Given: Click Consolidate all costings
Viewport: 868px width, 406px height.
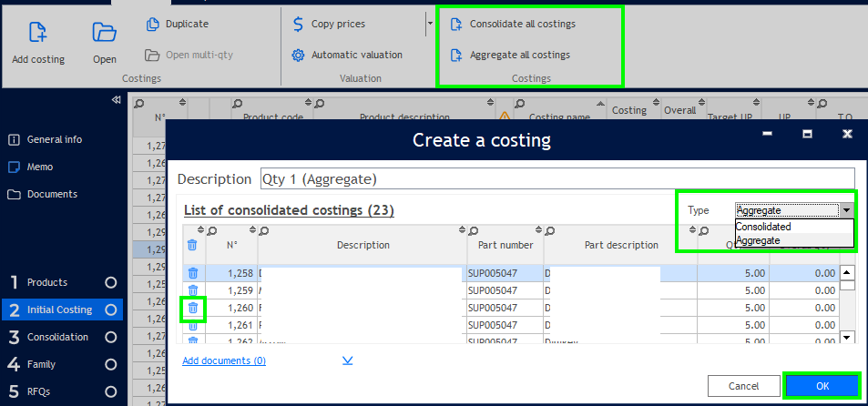Looking at the screenshot, I should (x=513, y=25).
